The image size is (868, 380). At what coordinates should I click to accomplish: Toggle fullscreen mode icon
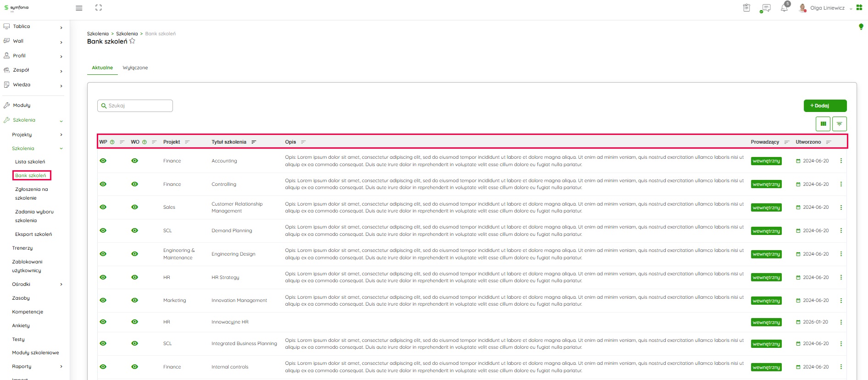(x=99, y=8)
